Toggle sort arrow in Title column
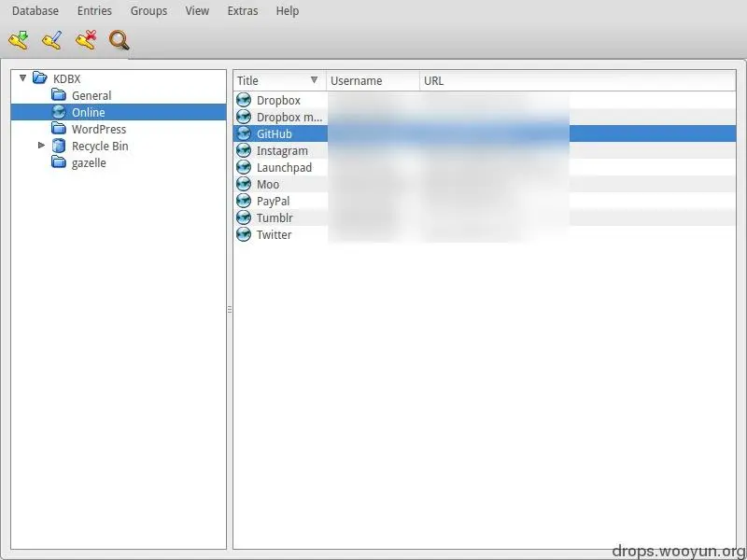The width and height of the screenshot is (747, 560). coord(314,80)
